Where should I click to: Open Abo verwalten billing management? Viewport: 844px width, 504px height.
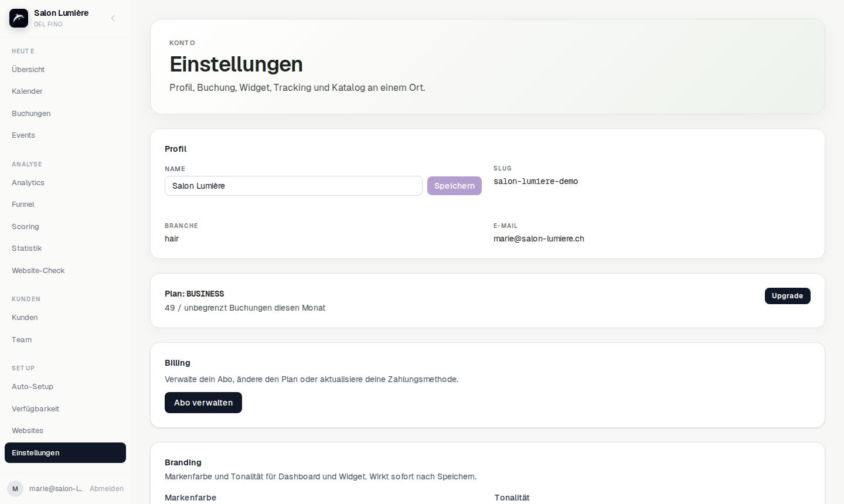203,403
